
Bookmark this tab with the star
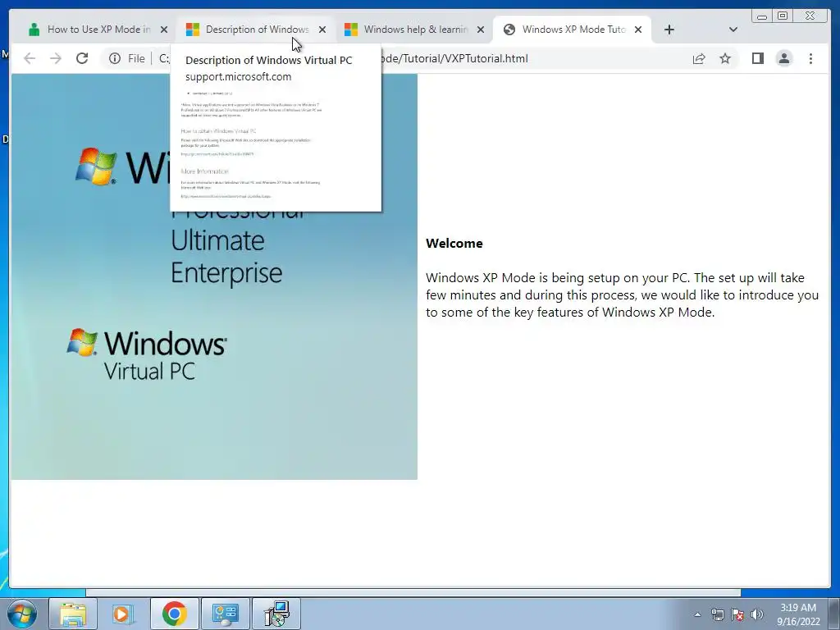[x=725, y=58]
